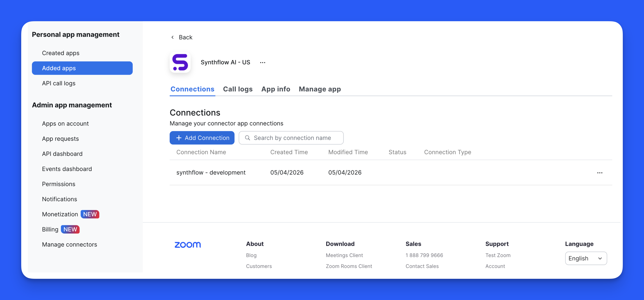Click the Blog footer link
Viewport: 644px width, 300px height.
pyautogui.click(x=251, y=255)
